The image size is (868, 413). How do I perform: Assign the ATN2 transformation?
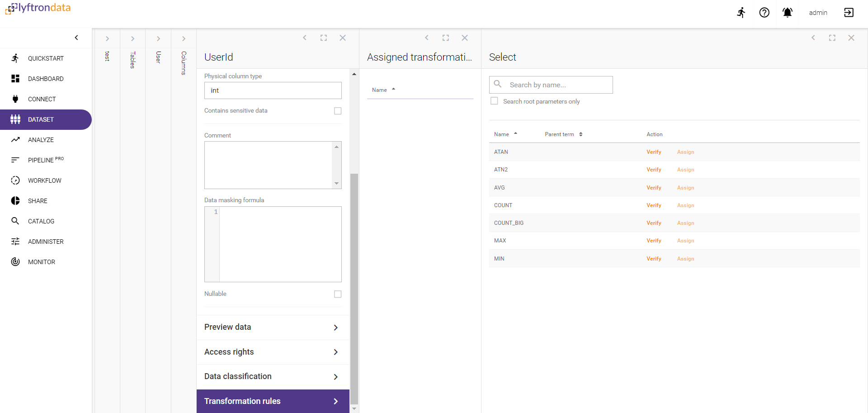tap(685, 170)
